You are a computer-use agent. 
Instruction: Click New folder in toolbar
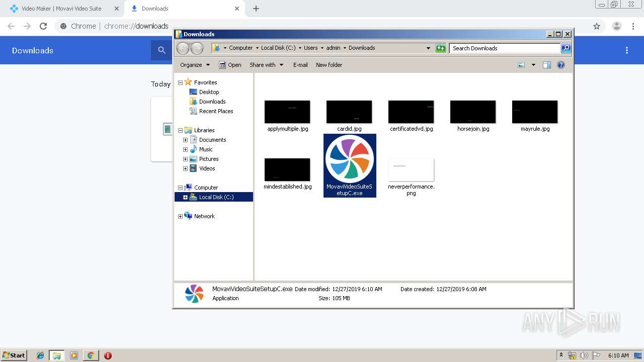(x=329, y=65)
